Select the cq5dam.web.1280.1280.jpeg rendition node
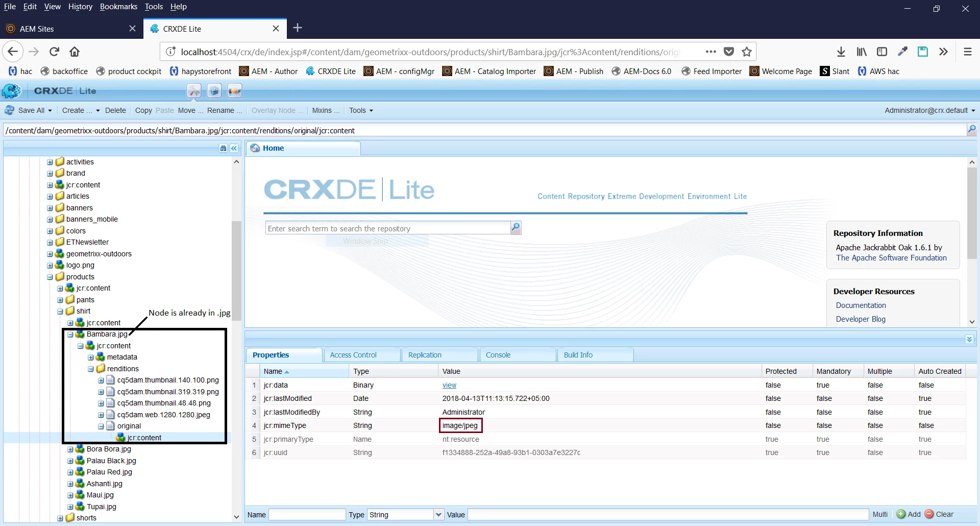 (x=163, y=415)
